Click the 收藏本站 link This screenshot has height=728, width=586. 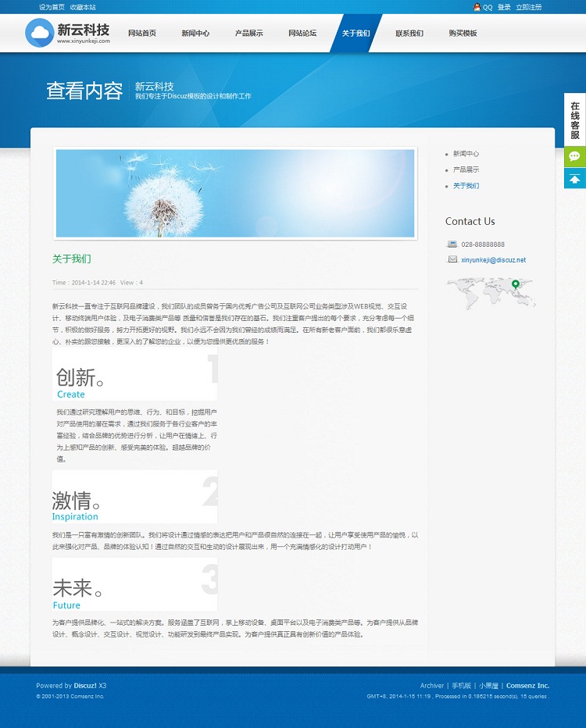tap(83, 7)
